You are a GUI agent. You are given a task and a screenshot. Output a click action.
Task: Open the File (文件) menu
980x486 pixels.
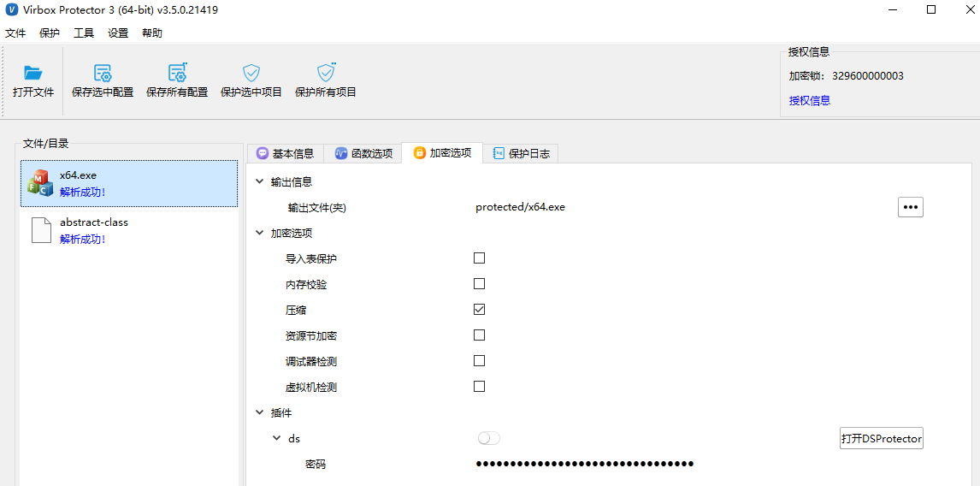click(15, 33)
